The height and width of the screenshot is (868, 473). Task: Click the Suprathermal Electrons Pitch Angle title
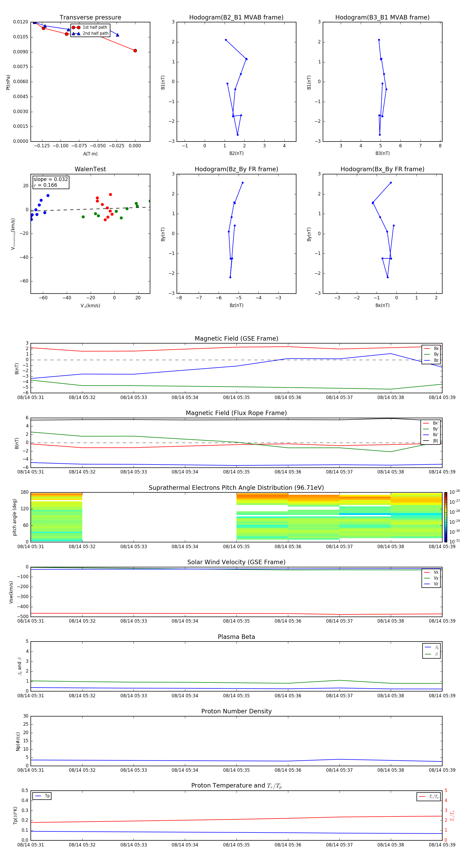pos(236,488)
